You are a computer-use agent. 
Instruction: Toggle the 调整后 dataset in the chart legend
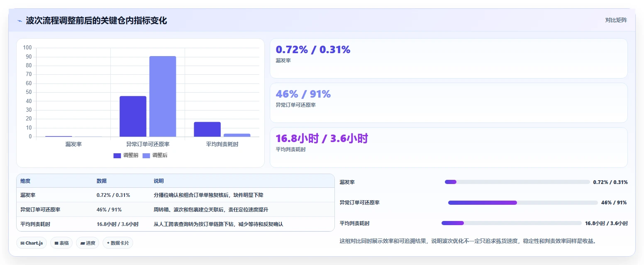(x=155, y=155)
